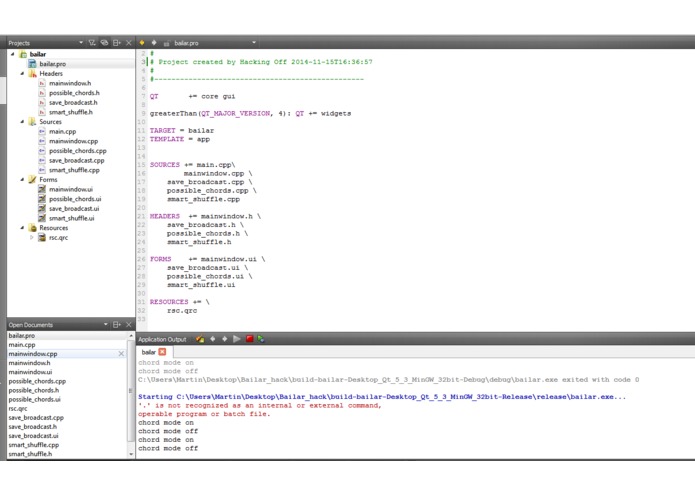Screen dimensions: 695x494
Task: Open smart_shuffle.h in project tree
Action: point(70,112)
